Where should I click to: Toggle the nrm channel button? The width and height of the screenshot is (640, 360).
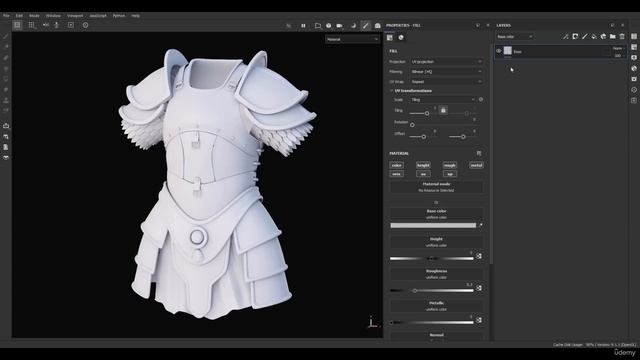pos(396,174)
